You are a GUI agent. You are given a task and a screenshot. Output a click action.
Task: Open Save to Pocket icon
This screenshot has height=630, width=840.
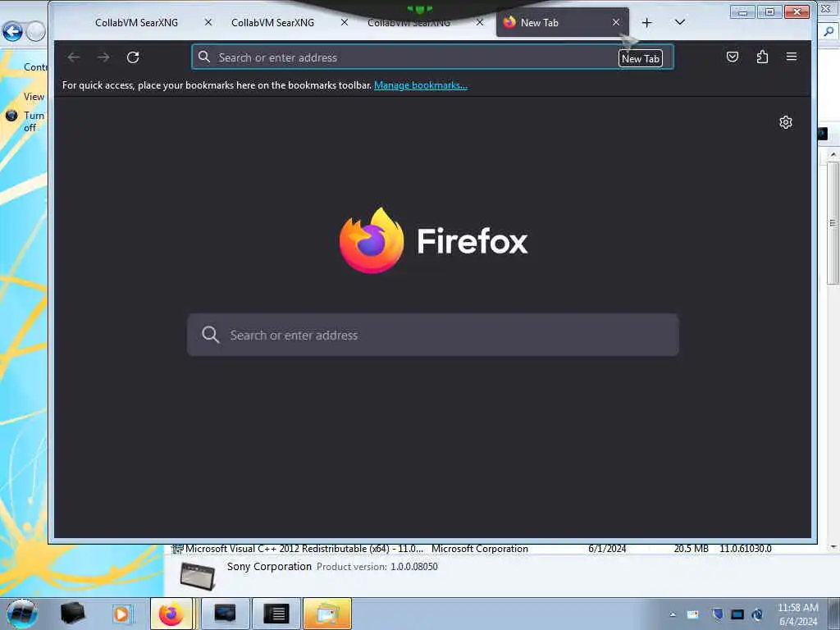click(733, 57)
